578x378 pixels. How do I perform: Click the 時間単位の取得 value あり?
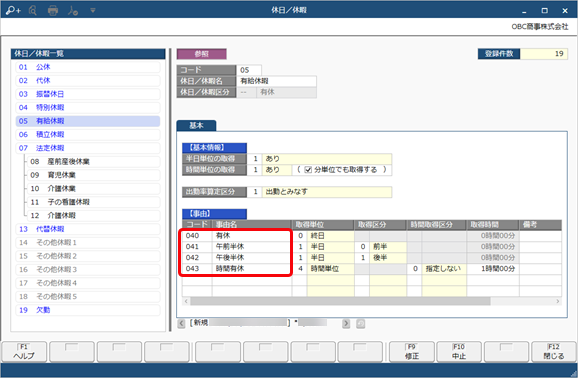click(x=276, y=170)
